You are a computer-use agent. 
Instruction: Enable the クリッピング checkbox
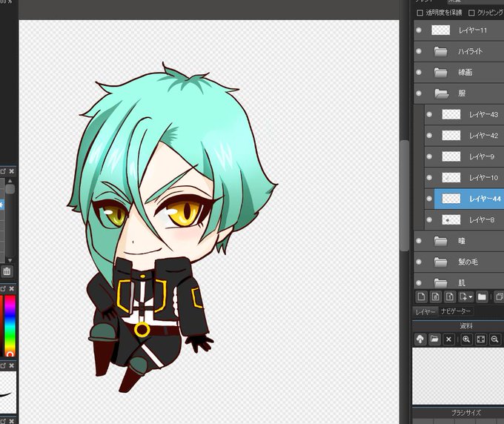471,13
